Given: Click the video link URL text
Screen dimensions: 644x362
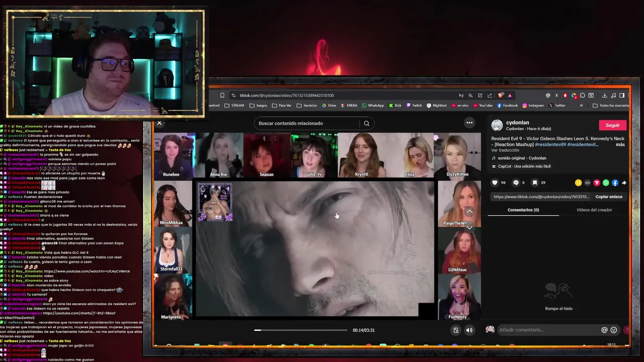Looking at the screenshot, I should [541, 197].
